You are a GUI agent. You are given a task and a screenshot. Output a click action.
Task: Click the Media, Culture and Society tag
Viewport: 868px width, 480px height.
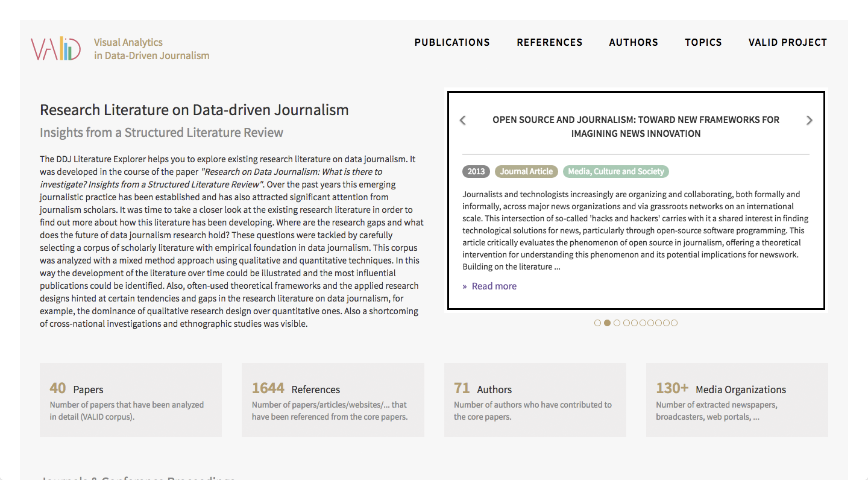coord(615,172)
